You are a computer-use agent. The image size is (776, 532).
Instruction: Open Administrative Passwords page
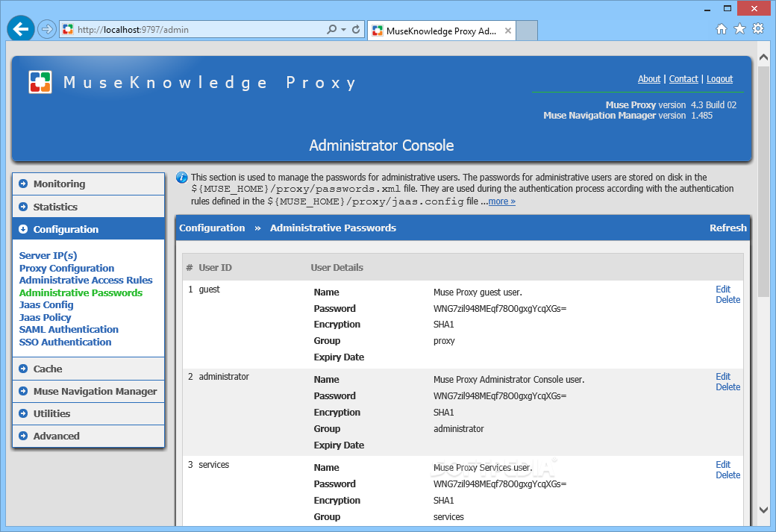click(x=81, y=292)
